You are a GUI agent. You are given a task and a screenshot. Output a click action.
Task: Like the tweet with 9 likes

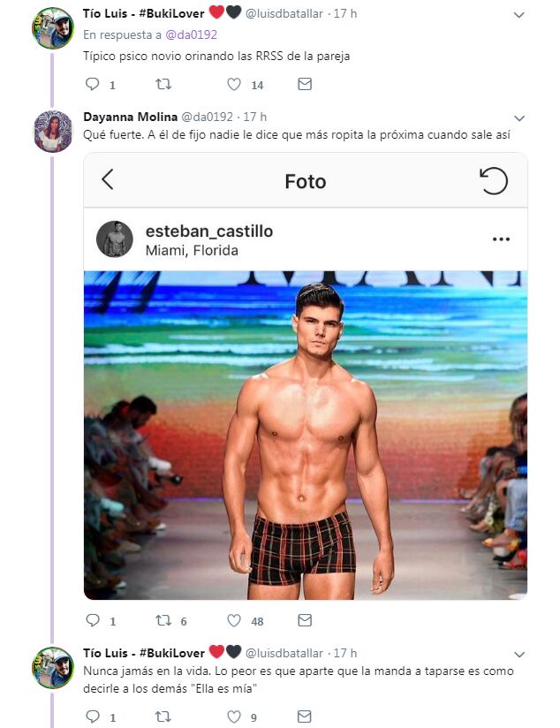[x=234, y=717]
